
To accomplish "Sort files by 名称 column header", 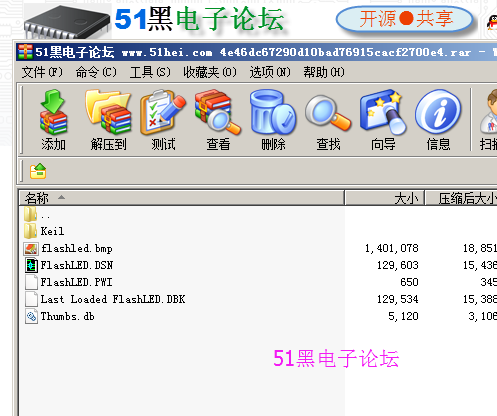I will pyautogui.click(x=181, y=198).
